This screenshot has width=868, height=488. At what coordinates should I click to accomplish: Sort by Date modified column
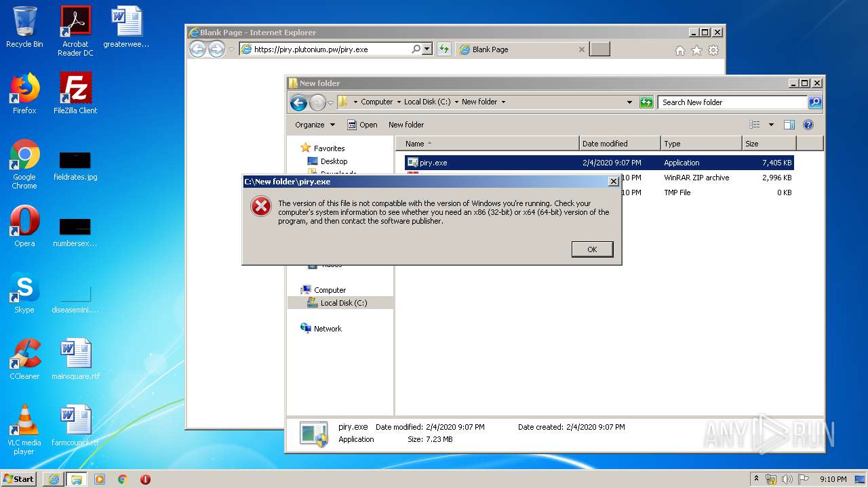pyautogui.click(x=620, y=144)
